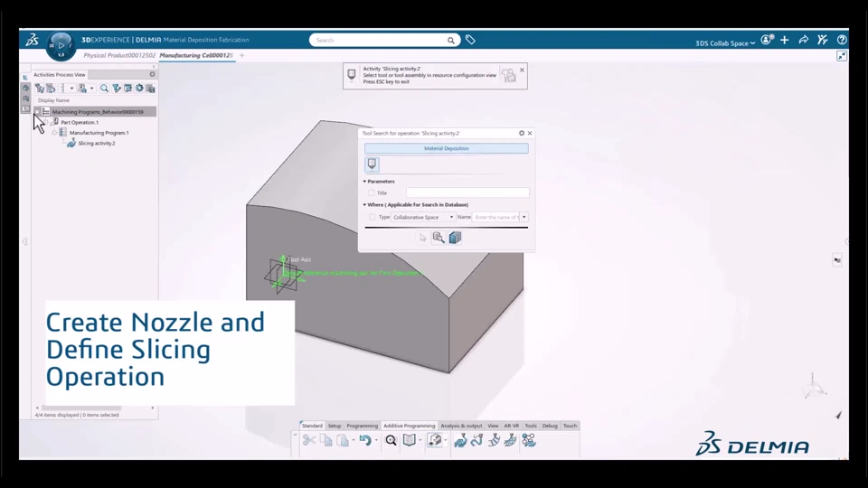Tick the Title checkbox under Parameters
Viewport: 868px width, 488px height.
coord(372,193)
